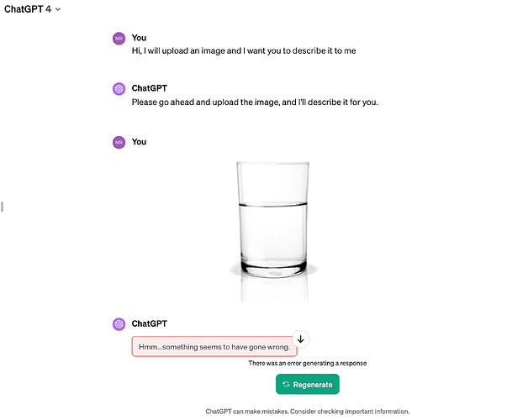Click the first 'You' sender name
The width and height of the screenshot is (507, 420).
click(139, 38)
